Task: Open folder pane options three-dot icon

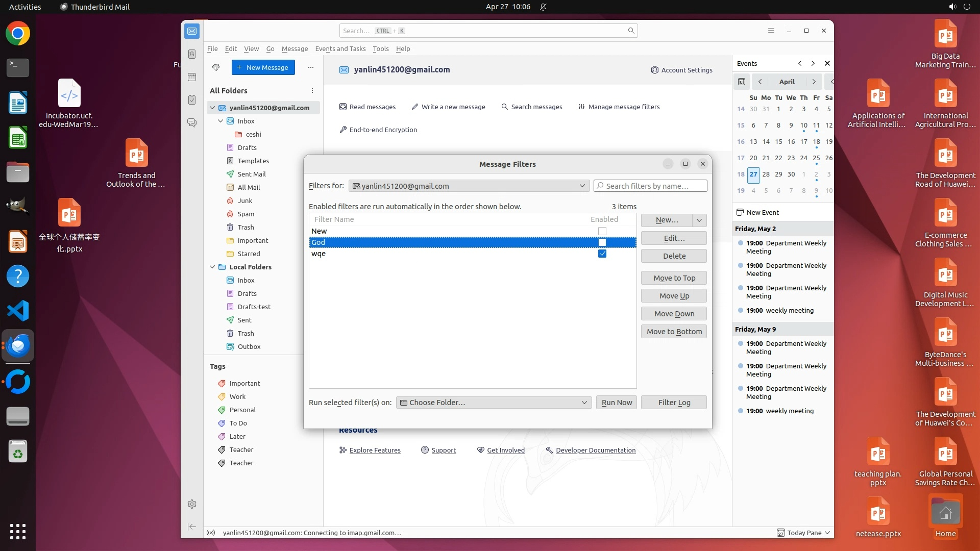Action: click(312, 90)
